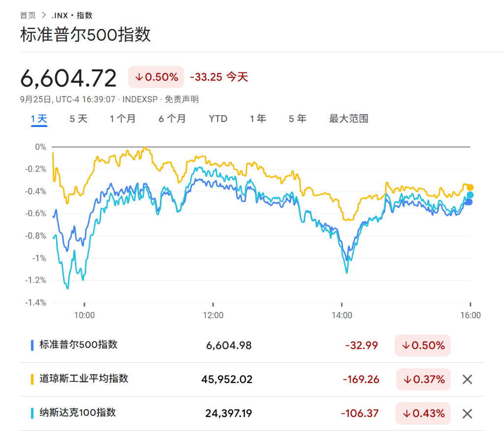Click the -0.6% y-axis label
This screenshot has width=504, height=435.
(x=35, y=214)
